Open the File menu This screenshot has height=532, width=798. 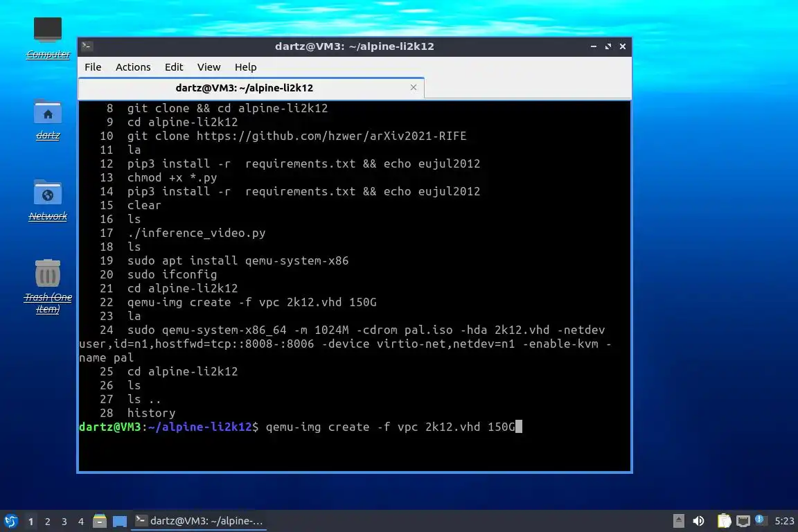(x=93, y=67)
